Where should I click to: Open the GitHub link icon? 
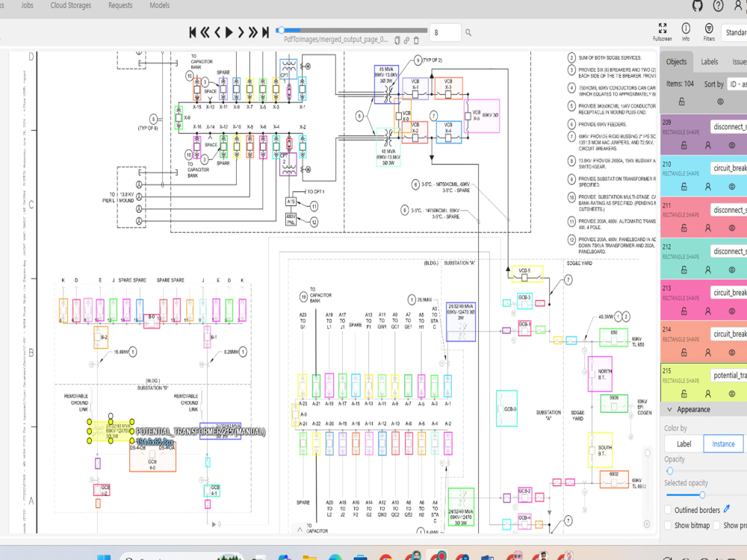(x=698, y=6)
